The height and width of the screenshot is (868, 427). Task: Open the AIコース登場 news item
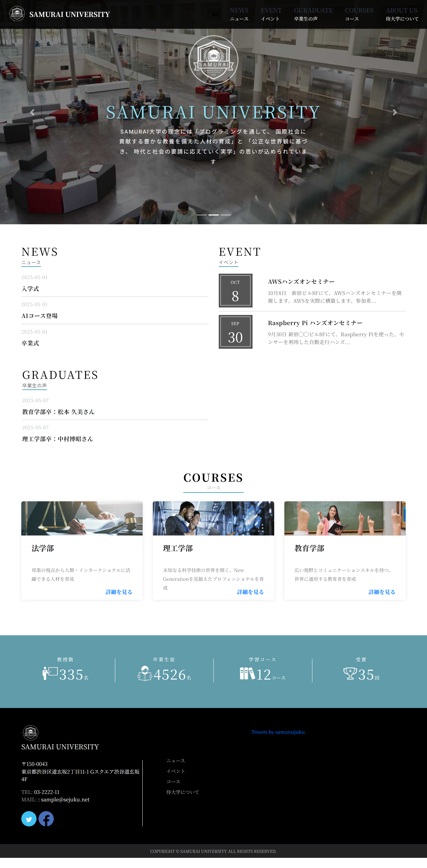pos(39,316)
